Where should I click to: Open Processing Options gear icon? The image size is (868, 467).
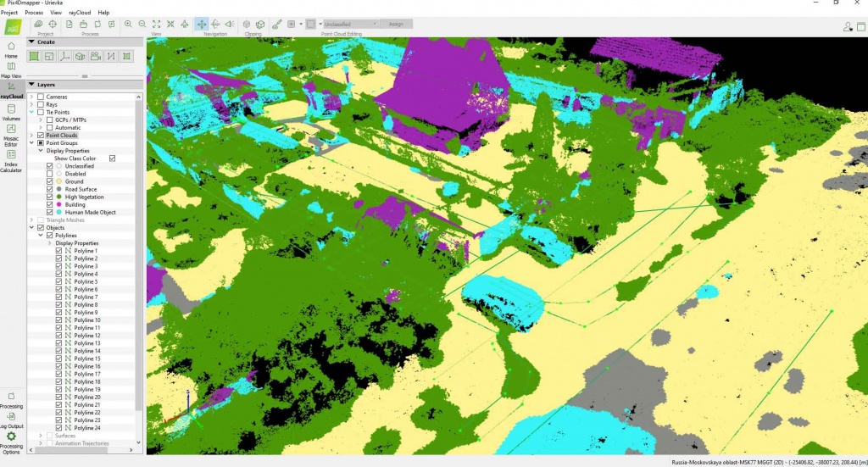coord(11,438)
